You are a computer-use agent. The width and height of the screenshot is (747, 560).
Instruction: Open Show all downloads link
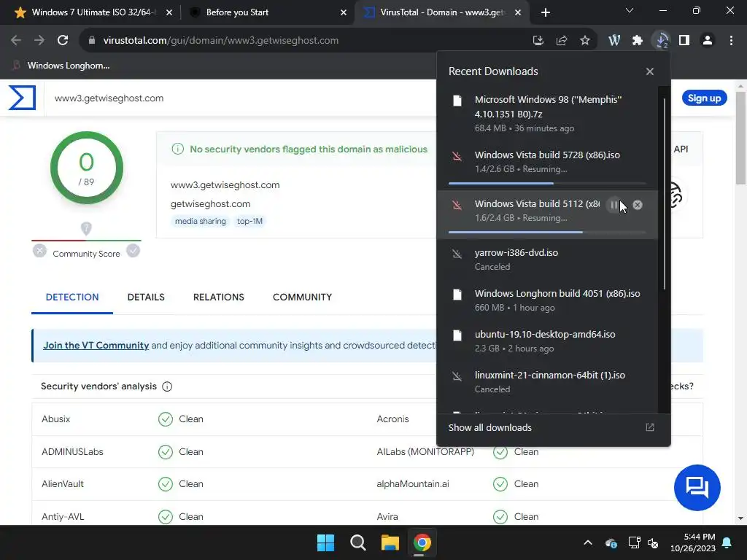pyautogui.click(x=489, y=427)
